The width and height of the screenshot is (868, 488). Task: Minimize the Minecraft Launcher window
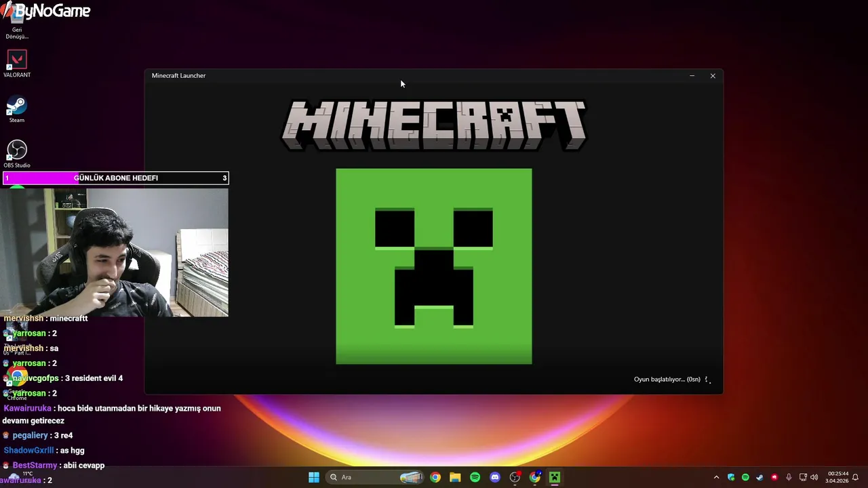click(692, 76)
